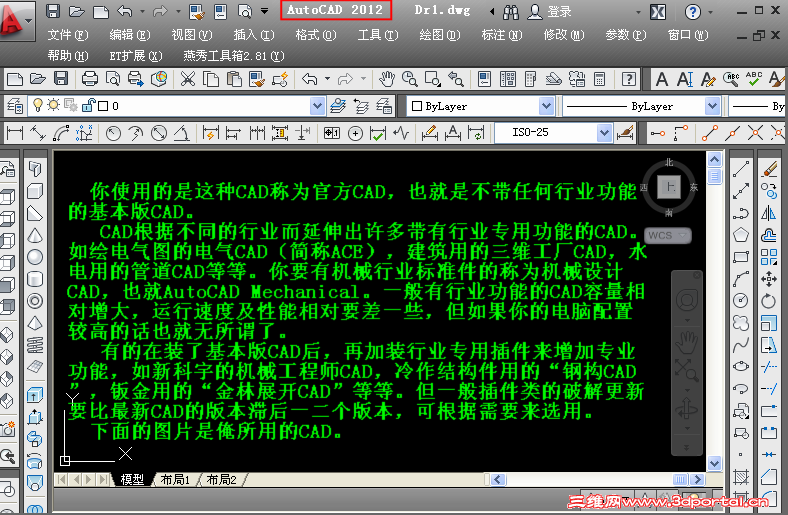Image resolution: width=788 pixels, height=515 pixels.
Task: Toggle layer 0 viewport freeze icon
Action: (71, 106)
